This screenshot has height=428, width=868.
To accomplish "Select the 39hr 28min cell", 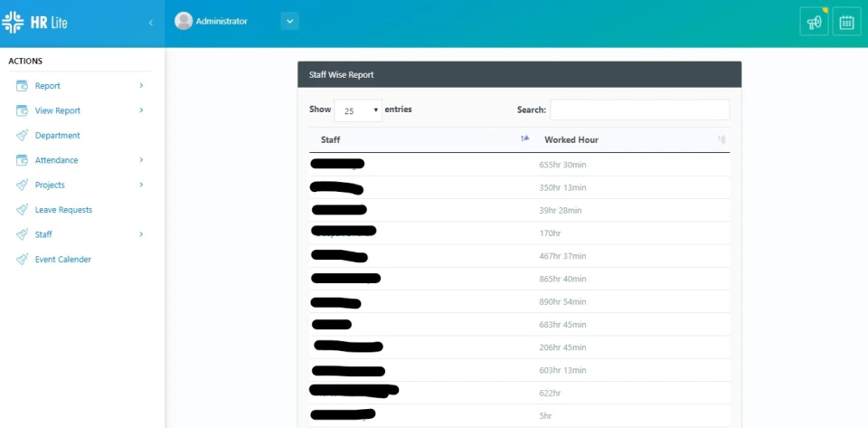I will tap(561, 211).
